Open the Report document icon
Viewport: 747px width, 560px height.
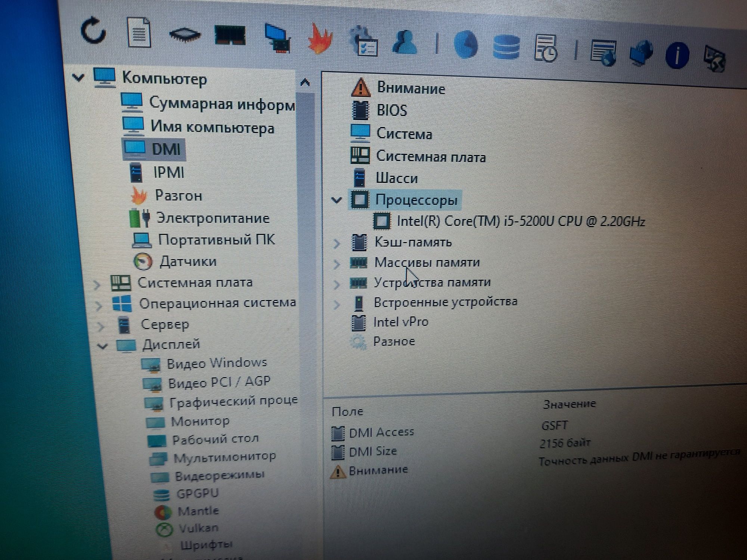(x=139, y=32)
